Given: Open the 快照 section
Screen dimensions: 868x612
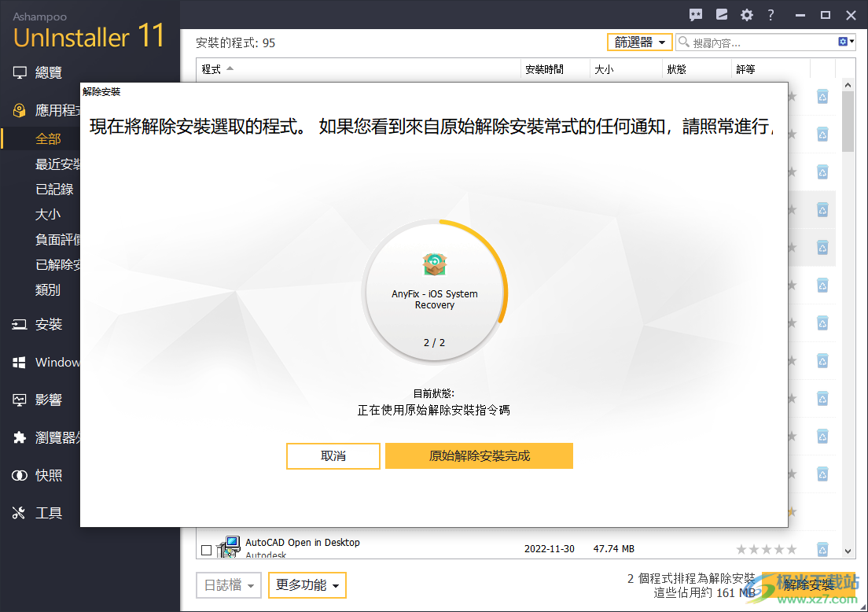Looking at the screenshot, I should [48, 475].
